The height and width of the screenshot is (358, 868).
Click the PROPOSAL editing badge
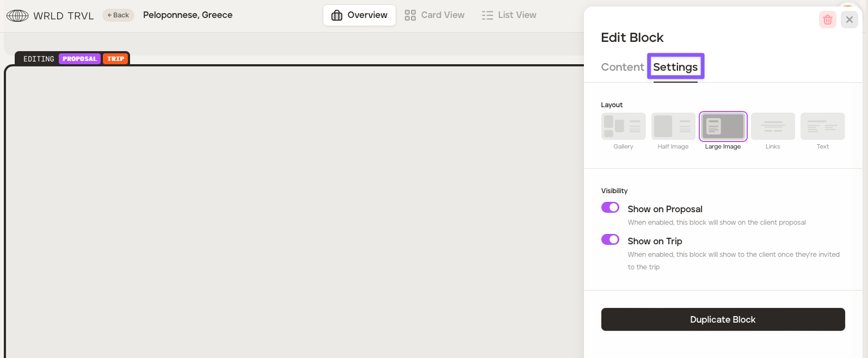coord(79,59)
